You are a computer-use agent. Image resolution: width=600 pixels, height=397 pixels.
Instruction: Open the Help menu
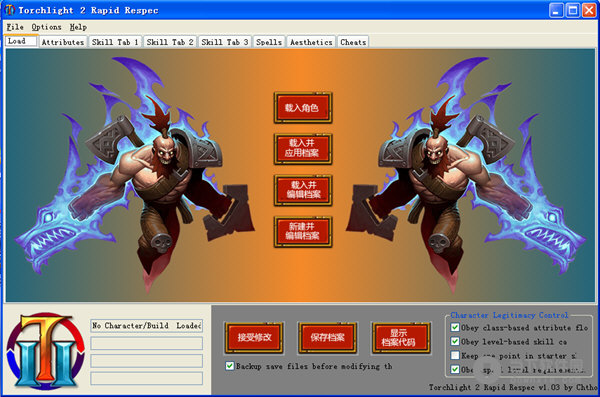click(78, 27)
